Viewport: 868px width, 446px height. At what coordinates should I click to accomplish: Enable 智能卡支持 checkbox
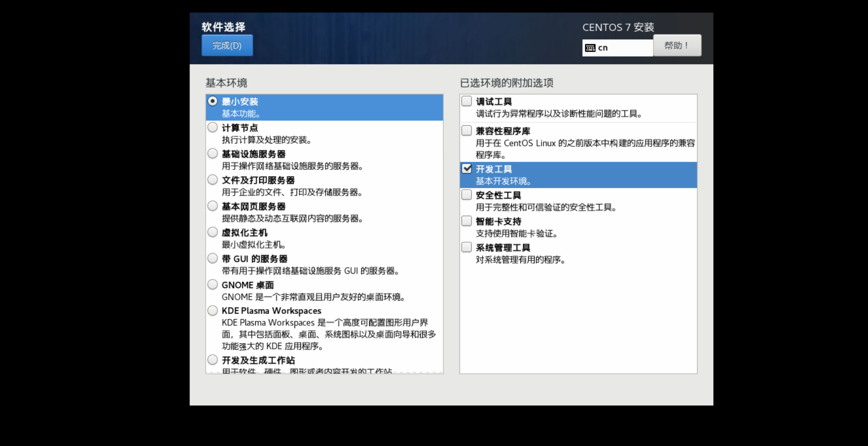[467, 221]
